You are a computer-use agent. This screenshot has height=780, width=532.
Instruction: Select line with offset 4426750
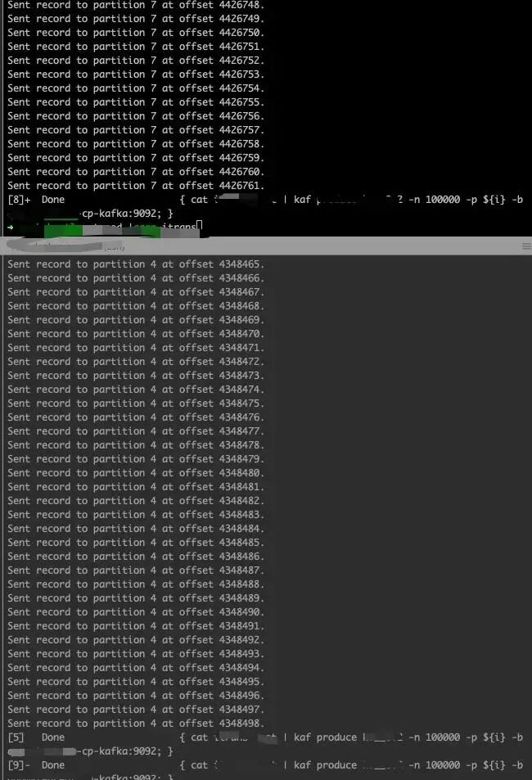pos(136,33)
